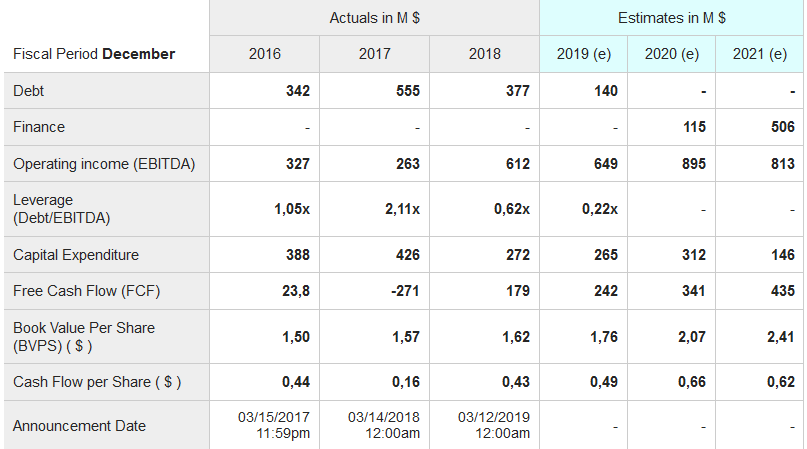Click the Finance row label
The height and width of the screenshot is (449, 807).
pos(39,127)
